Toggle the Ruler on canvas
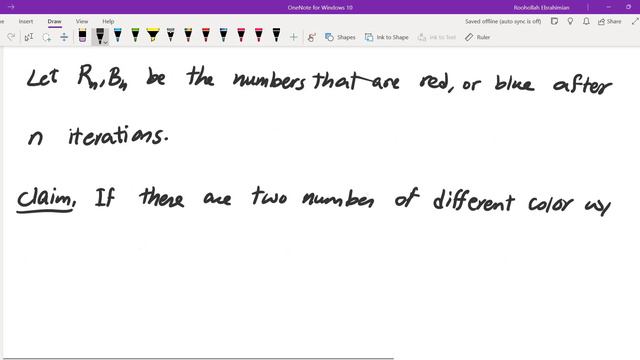The height and width of the screenshot is (360, 640). [x=477, y=37]
